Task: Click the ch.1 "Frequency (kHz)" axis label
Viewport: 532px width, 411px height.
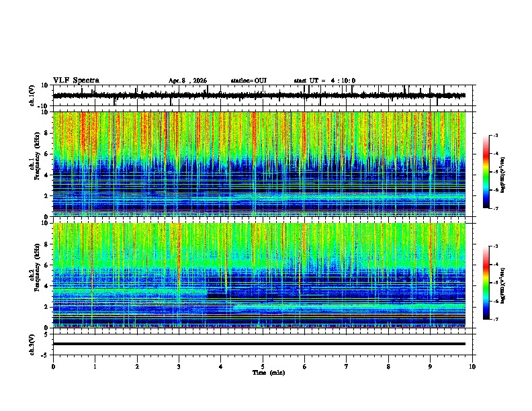Action: [x=36, y=156]
